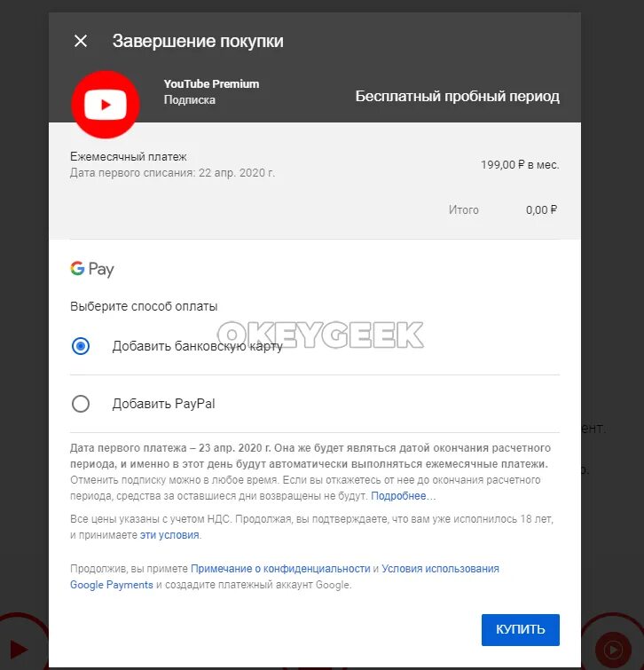Click the red YouTube Premium logo
This screenshot has height=670, width=644.
[x=106, y=105]
